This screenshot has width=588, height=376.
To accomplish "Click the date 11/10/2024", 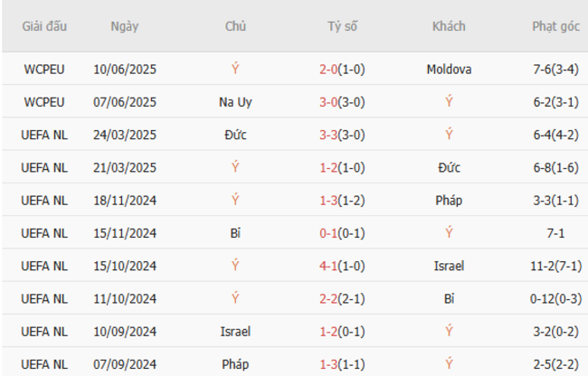I will (125, 298).
